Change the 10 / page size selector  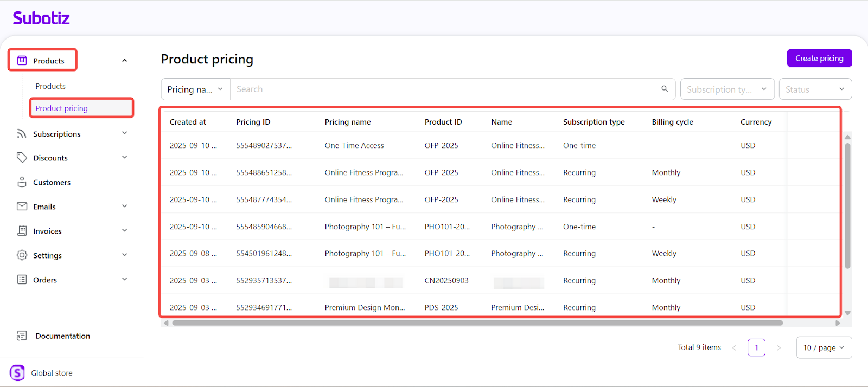click(824, 348)
